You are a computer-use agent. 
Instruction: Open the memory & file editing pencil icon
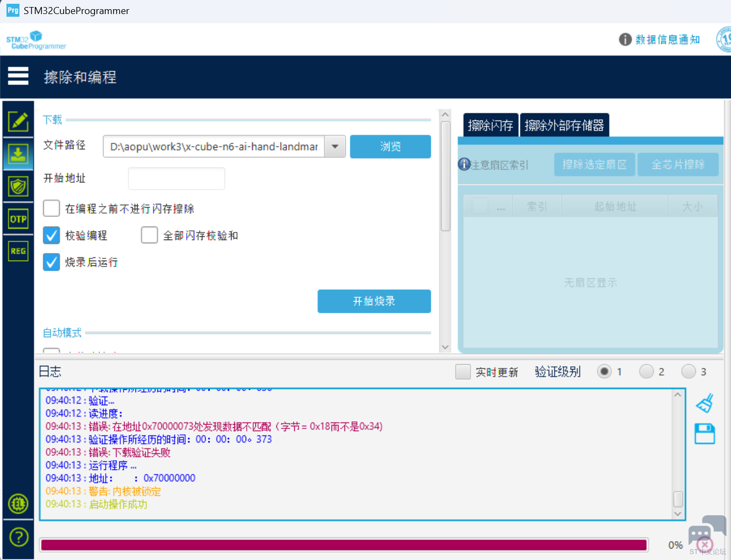click(18, 121)
